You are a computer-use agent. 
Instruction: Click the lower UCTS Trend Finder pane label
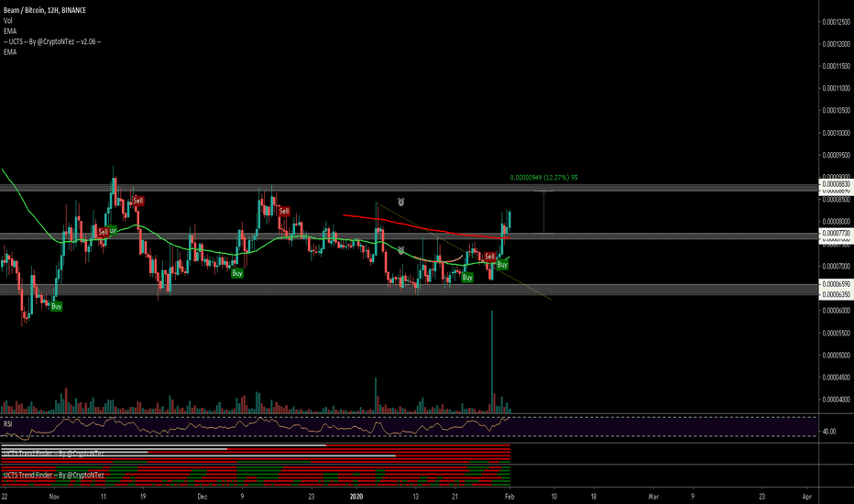(53, 475)
